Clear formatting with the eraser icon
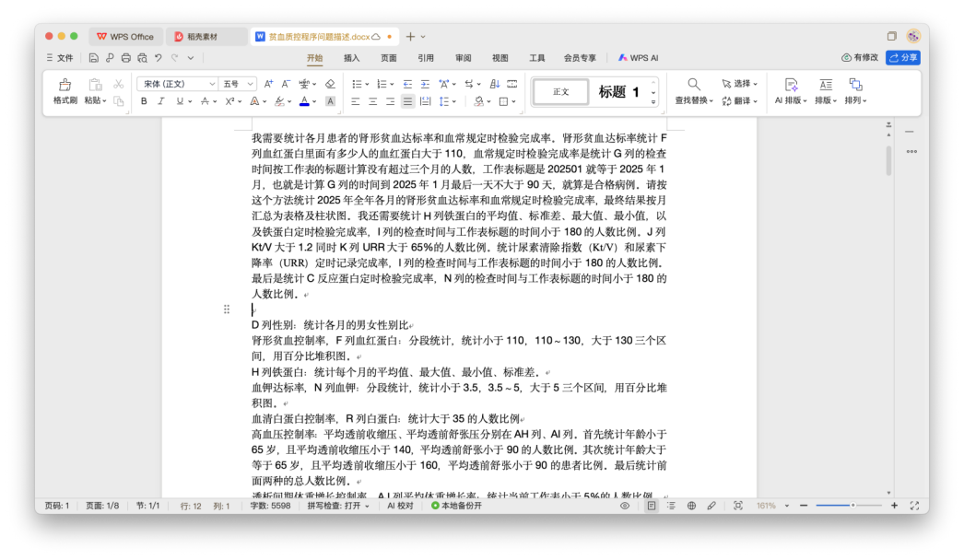 click(x=330, y=84)
